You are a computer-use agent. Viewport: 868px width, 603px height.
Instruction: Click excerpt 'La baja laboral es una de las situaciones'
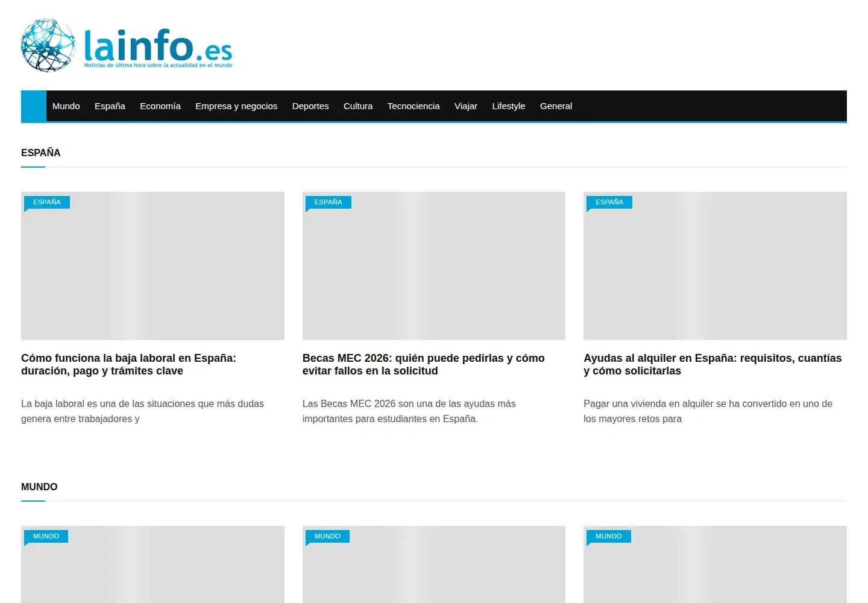coord(142,411)
